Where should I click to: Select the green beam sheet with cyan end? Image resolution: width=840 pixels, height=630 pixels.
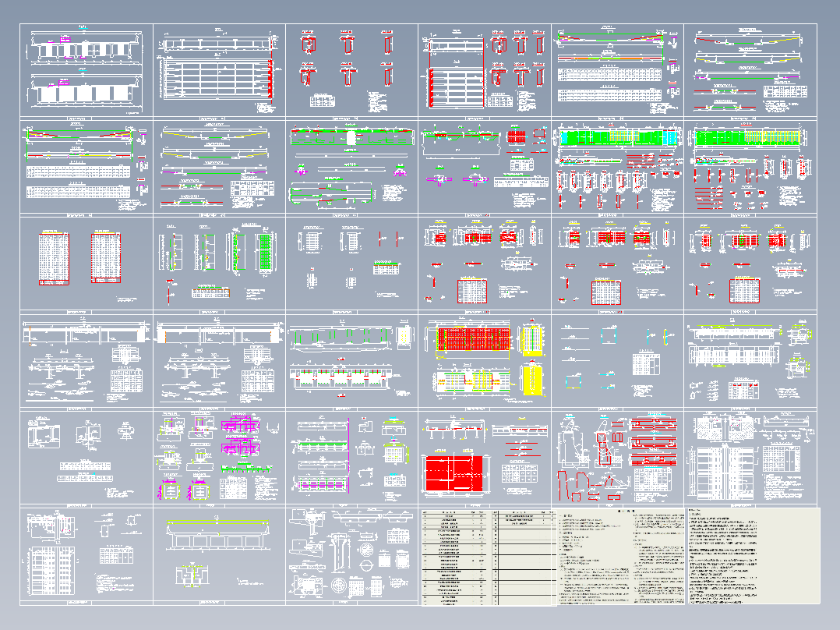pos(617,168)
